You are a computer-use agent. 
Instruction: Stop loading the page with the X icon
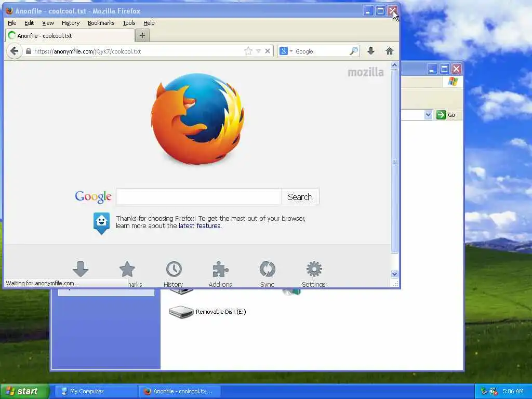268,51
